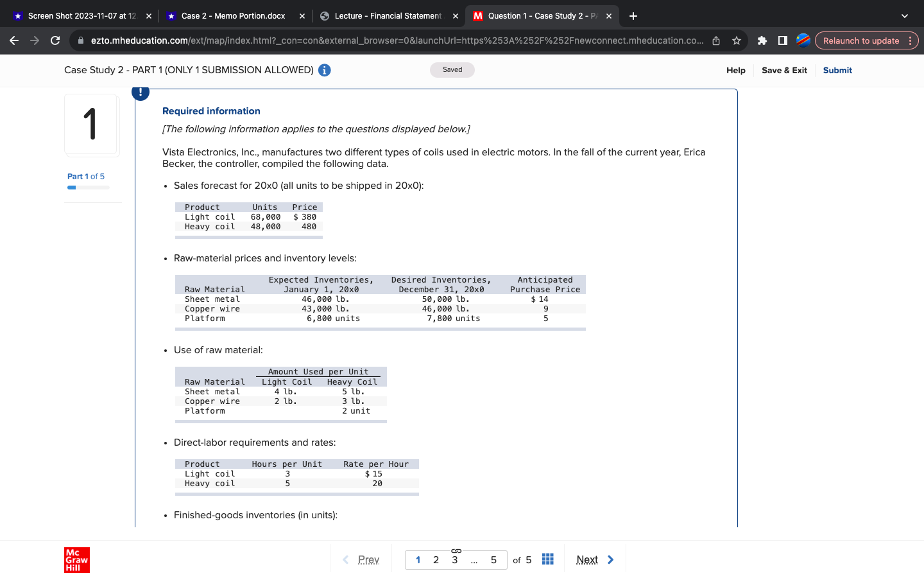This screenshot has height=578, width=924.
Task: Jump to question 2 in pagination
Action: tap(436, 560)
